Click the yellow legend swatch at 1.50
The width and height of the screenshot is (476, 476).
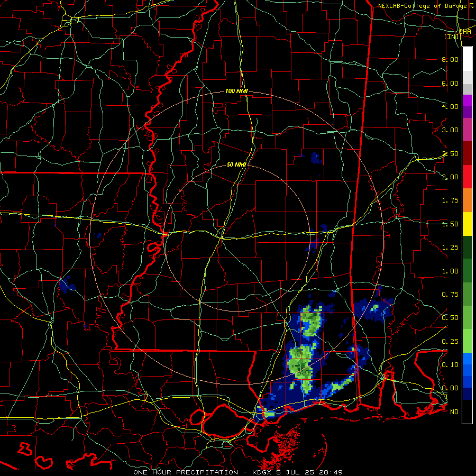467,224
